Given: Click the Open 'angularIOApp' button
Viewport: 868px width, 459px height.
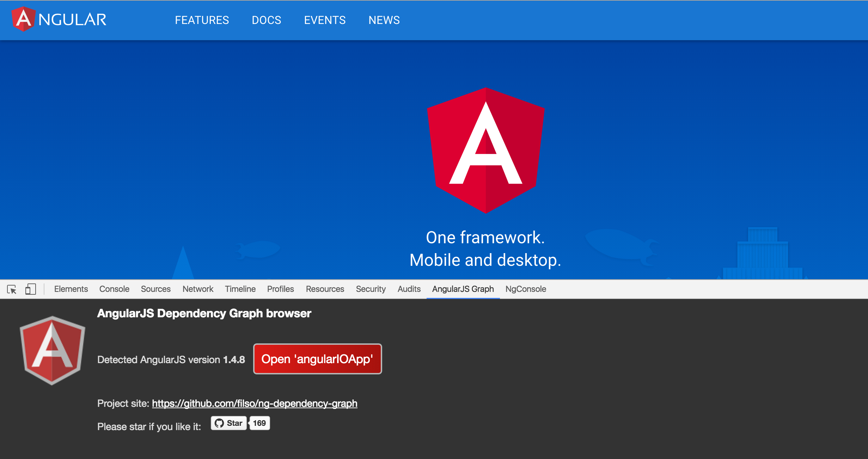Looking at the screenshot, I should pyautogui.click(x=317, y=359).
